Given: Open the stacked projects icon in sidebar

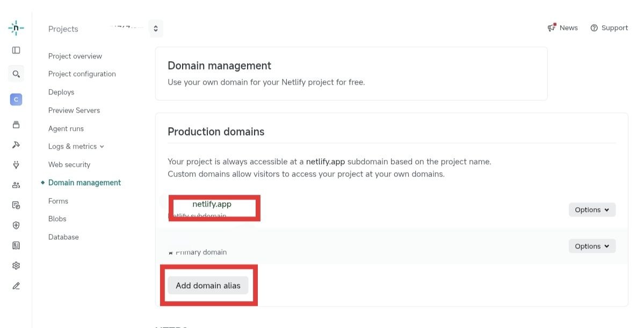Looking at the screenshot, I should (16, 125).
